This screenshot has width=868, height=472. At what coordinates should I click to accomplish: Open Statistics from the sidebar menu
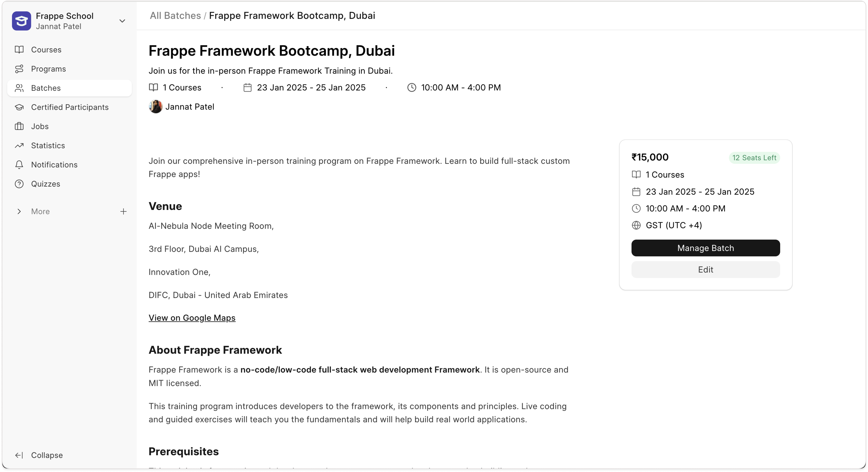point(48,146)
